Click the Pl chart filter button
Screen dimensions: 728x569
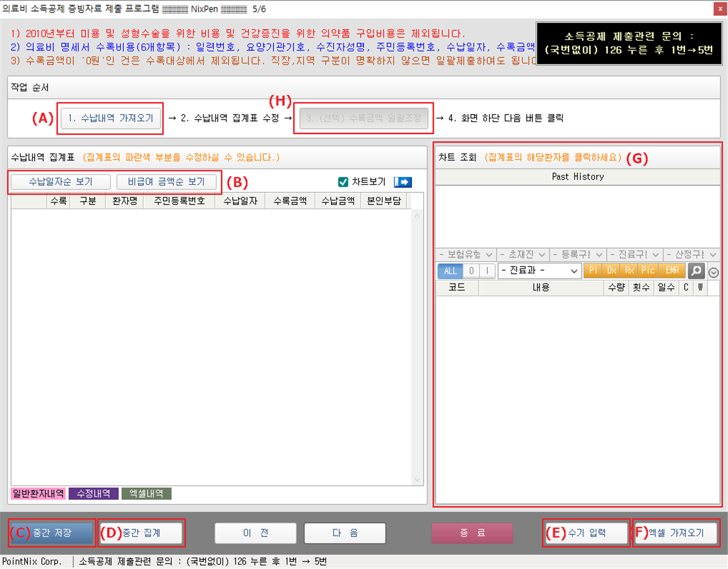tap(593, 270)
